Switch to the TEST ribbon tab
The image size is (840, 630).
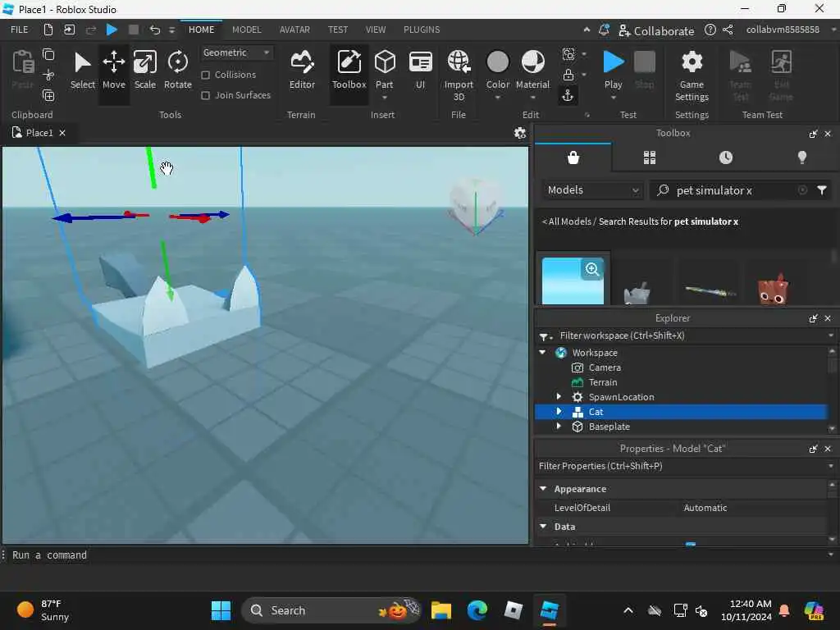(337, 30)
